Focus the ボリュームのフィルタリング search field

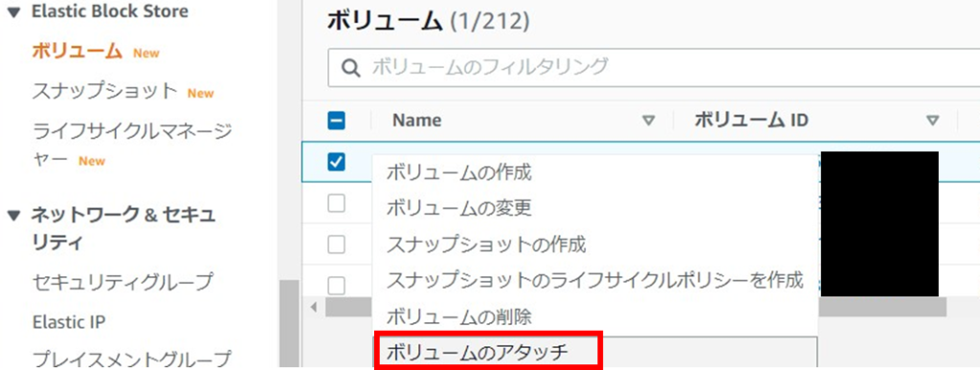click(x=654, y=67)
